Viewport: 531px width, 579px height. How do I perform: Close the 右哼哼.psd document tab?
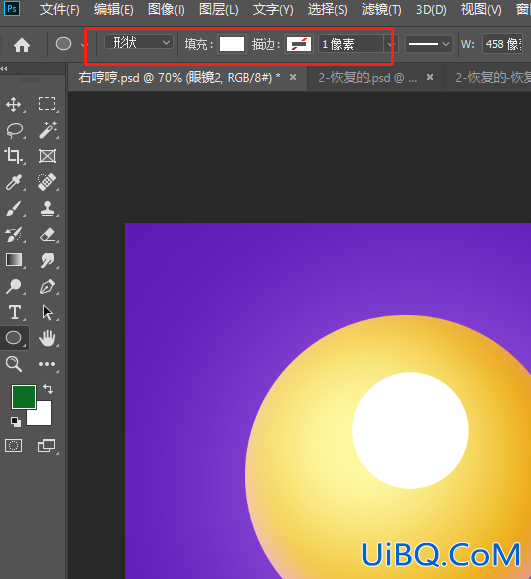[293, 77]
